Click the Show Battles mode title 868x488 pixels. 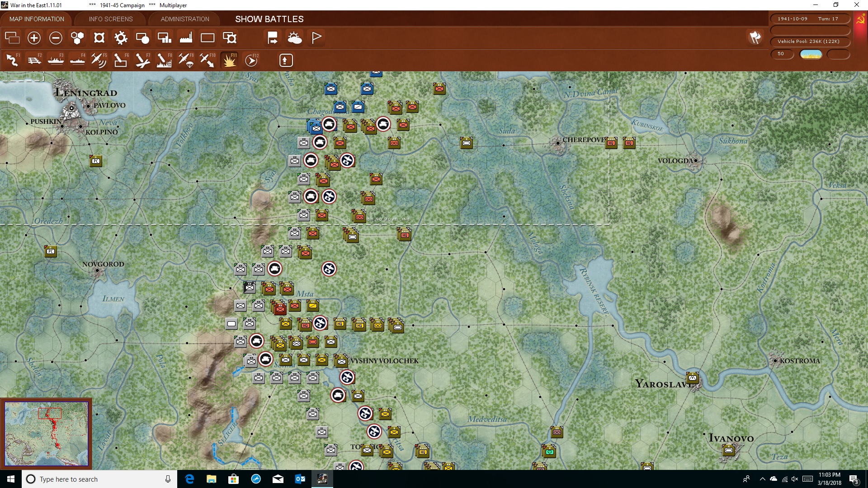(x=269, y=19)
